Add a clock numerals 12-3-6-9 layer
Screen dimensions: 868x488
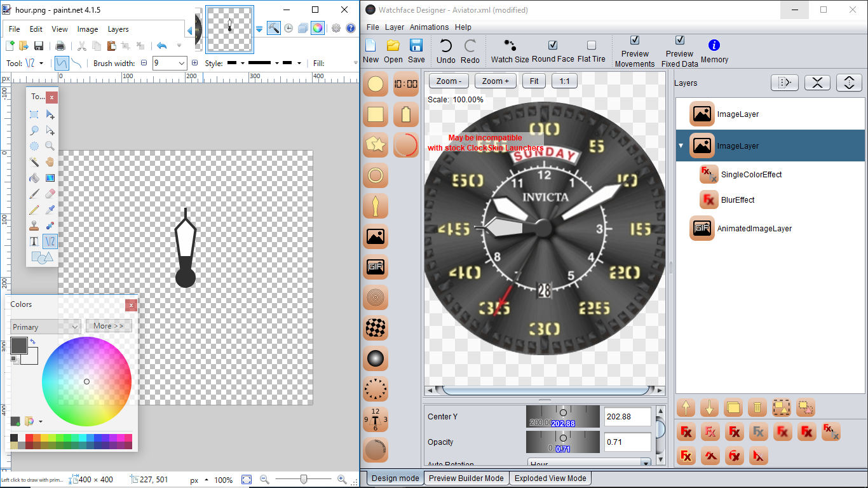point(376,419)
